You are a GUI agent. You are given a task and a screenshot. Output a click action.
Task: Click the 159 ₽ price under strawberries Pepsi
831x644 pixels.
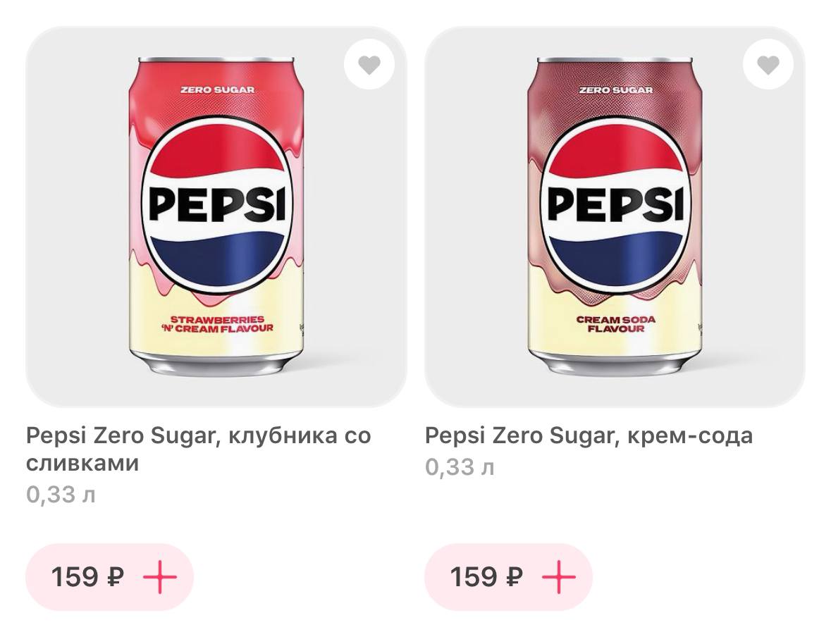pyautogui.click(x=87, y=577)
